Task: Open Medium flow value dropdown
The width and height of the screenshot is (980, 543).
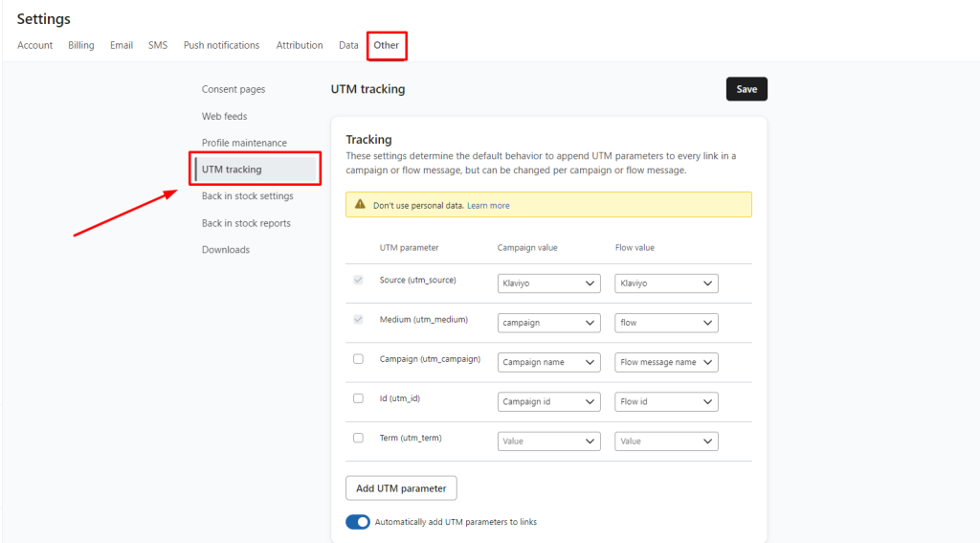Action: [666, 323]
